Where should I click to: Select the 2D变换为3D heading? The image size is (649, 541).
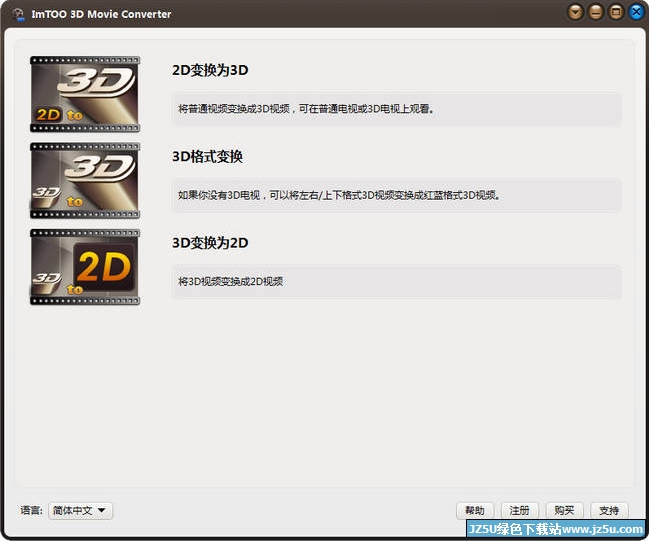(x=210, y=70)
